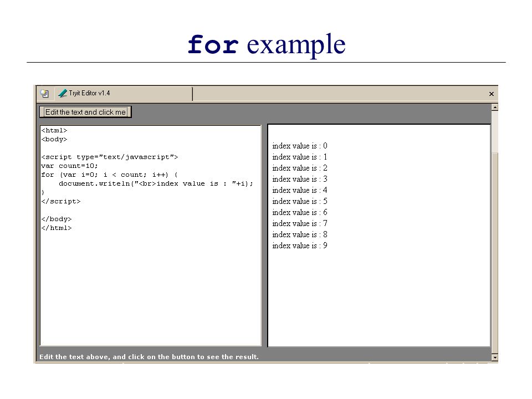Click the 'Edit the text above' instruction text
532x399 pixels.
tap(149, 356)
